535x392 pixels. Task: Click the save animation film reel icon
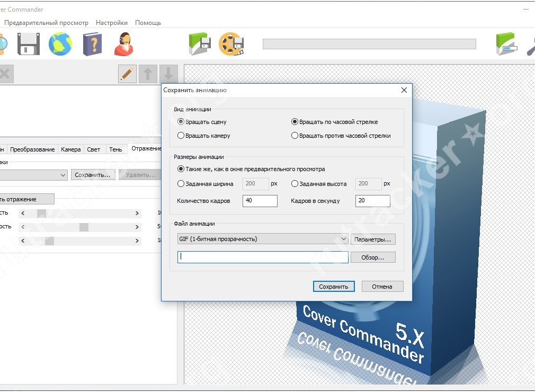click(231, 44)
